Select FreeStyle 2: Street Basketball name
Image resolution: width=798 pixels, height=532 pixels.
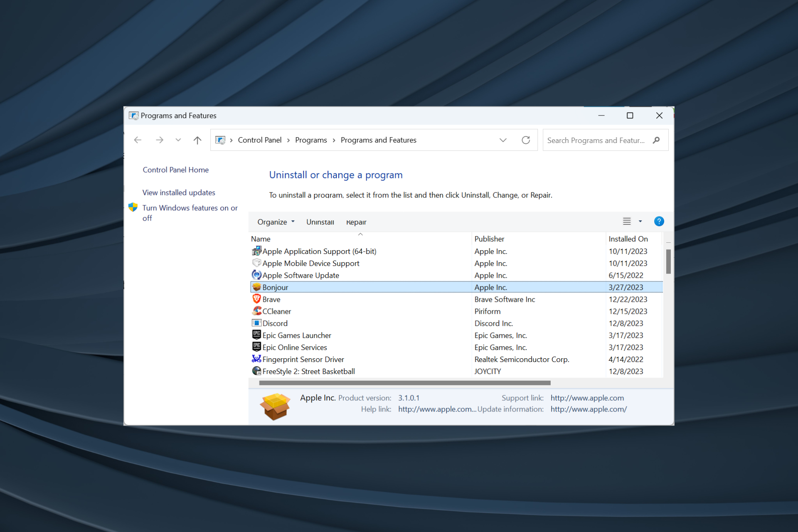pyautogui.click(x=309, y=372)
